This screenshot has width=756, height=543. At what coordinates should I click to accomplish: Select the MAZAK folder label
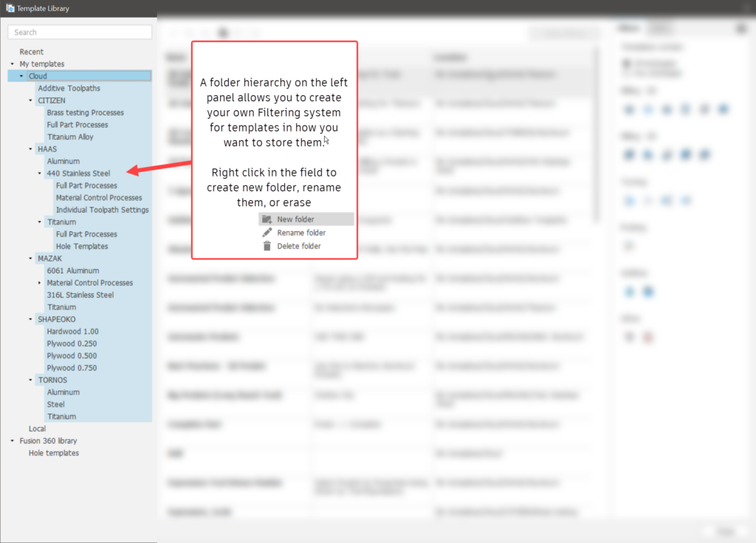[49, 259]
